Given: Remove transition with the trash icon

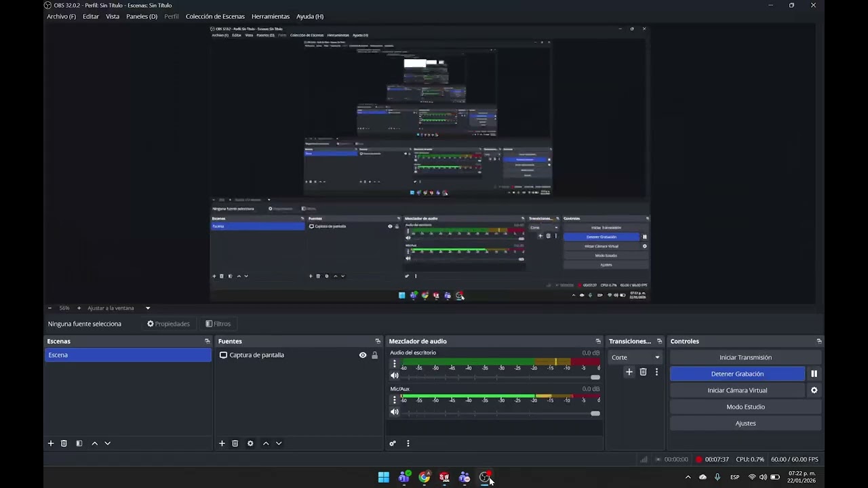Looking at the screenshot, I should point(643,372).
